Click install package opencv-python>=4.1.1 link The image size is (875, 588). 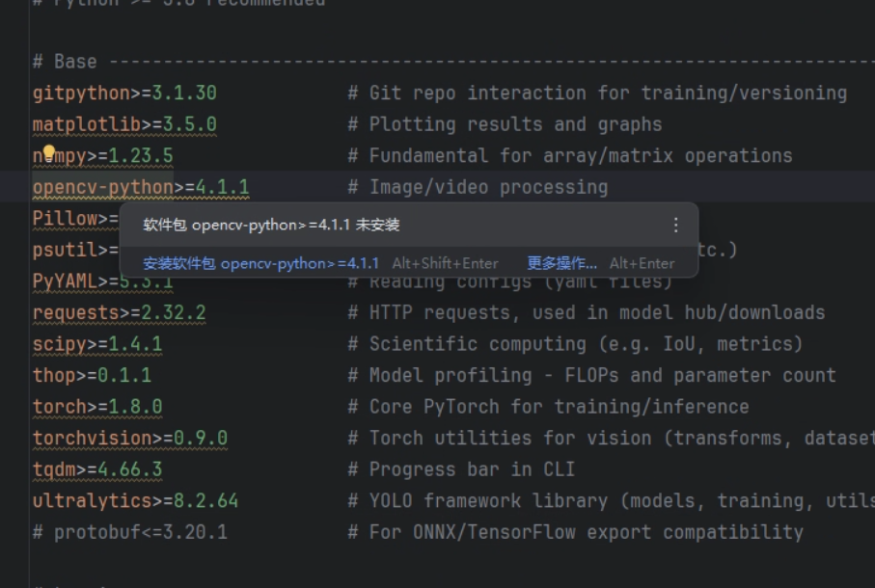(260, 263)
